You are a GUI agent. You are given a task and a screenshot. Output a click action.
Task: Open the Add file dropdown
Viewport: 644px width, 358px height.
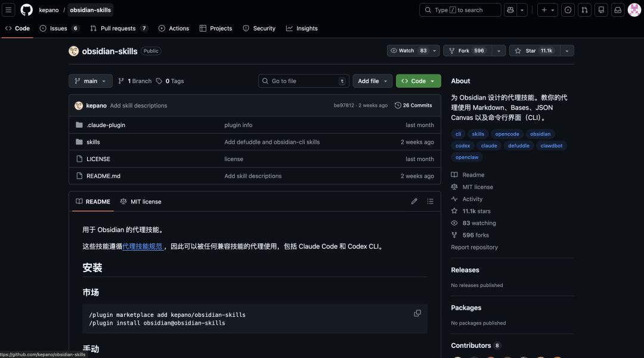point(372,81)
